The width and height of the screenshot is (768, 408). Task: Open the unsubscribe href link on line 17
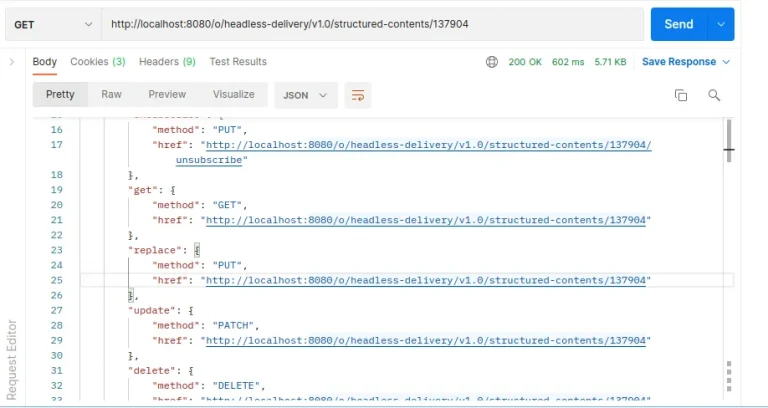click(x=429, y=145)
